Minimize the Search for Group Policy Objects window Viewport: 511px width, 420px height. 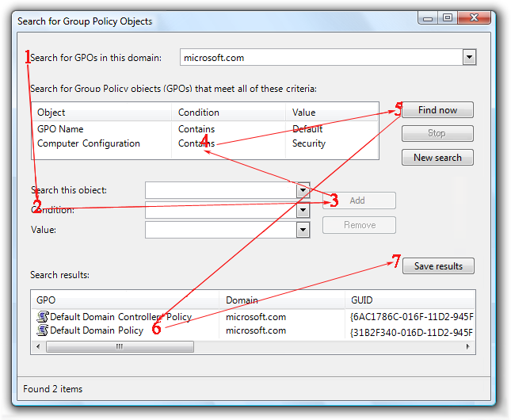pyautogui.click(x=428, y=18)
